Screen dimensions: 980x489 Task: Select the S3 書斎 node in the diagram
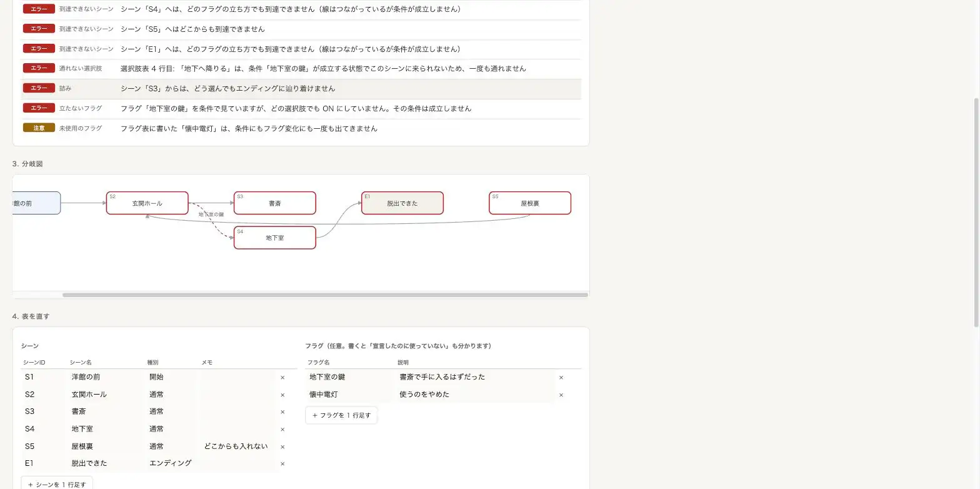274,203
